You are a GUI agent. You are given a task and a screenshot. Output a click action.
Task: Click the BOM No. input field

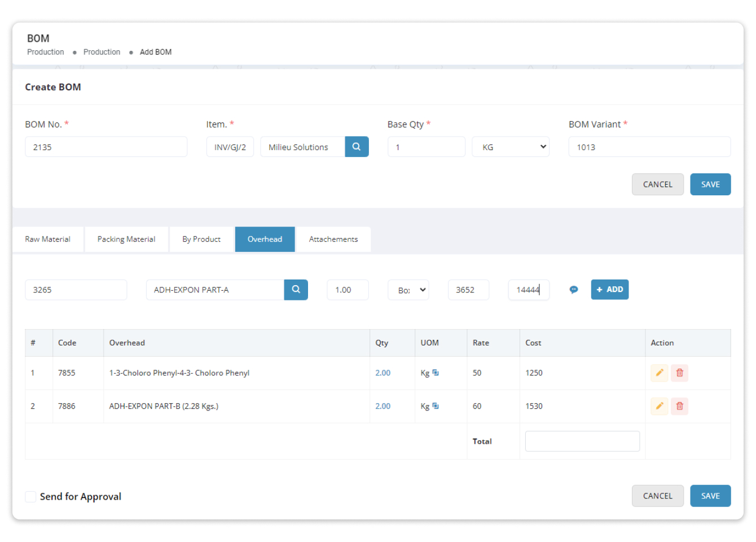pos(106,147)
